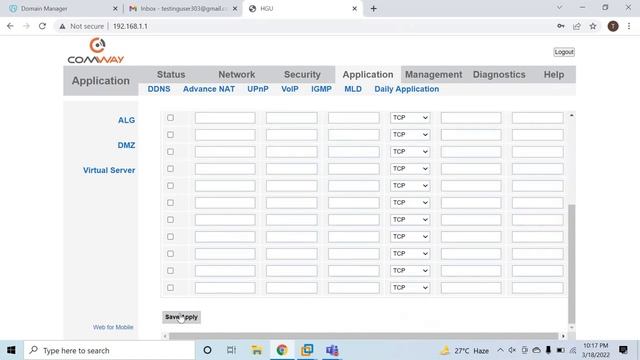Viewport: 640px width, 360px height.
Task: Switch to the Status tab
Action: pyautogui.click(x=171, y=75)
